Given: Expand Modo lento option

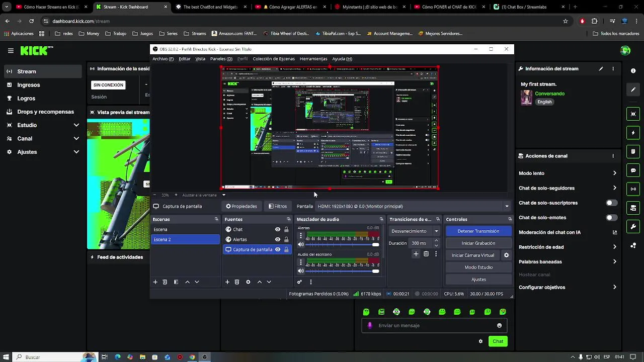Looking at the screenshot, I should click(x=614, y=173).
